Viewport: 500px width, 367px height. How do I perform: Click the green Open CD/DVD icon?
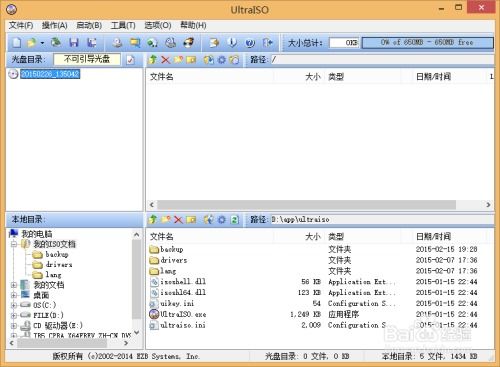click(x=56, y=43)
